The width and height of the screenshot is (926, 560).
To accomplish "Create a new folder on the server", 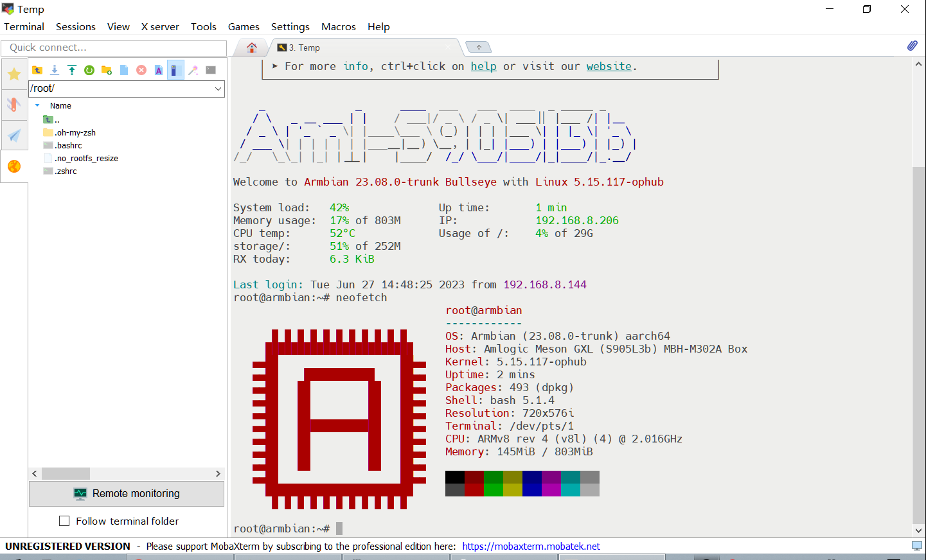I will point(107,70).
